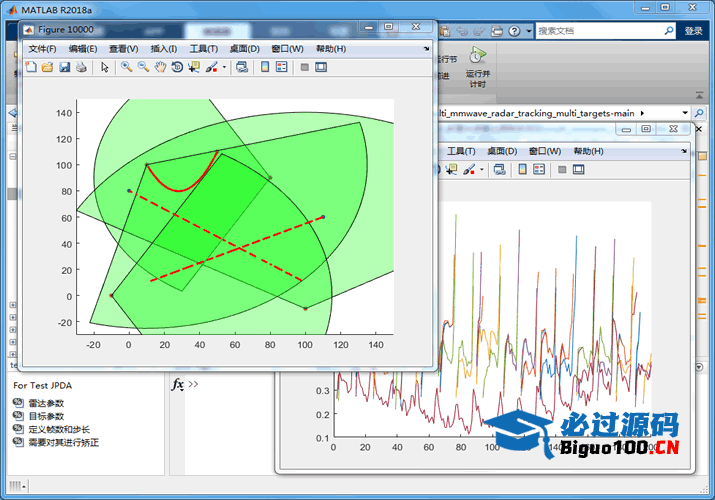Screen dimensions: 715x500
Task: Open the 插入(I) menu in Figure 10000
Action: (164, 49)
